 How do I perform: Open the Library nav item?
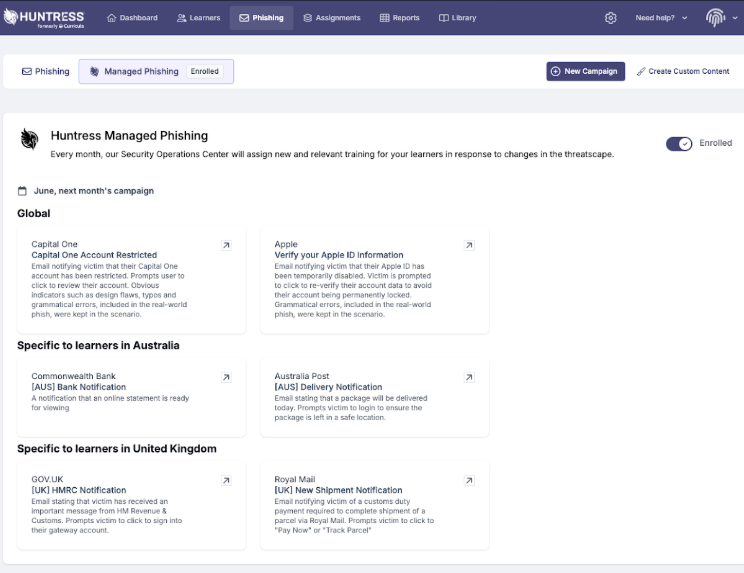457,18
